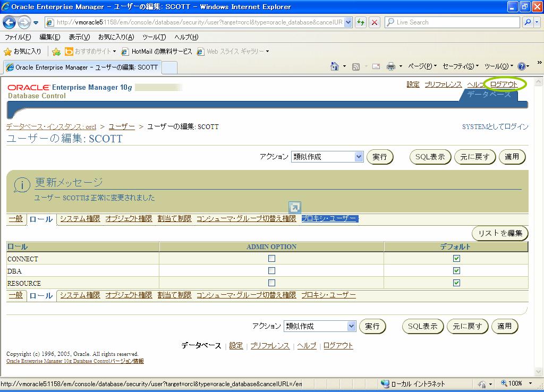Click the ログアウト link in page header

coord(504,84)
